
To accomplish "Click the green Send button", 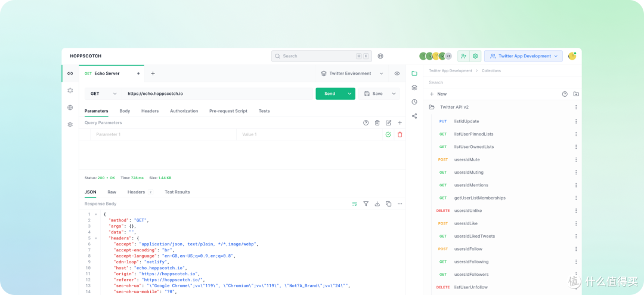I will coord(330,94).
